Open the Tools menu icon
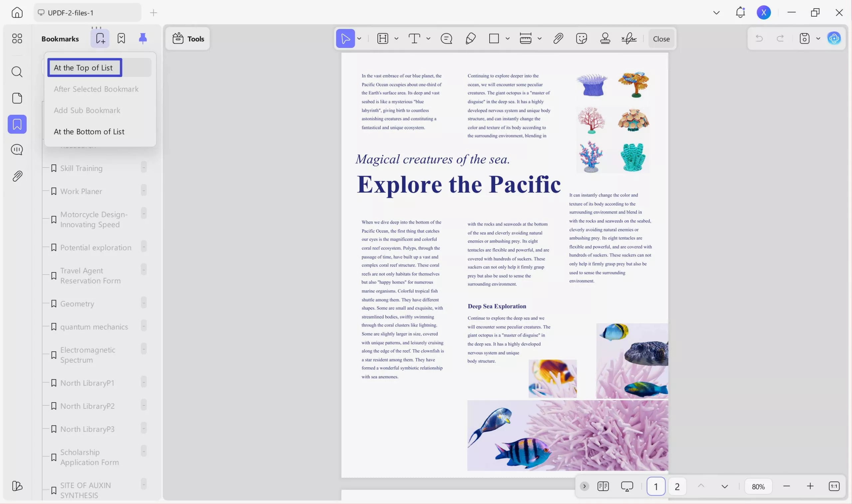 (x=178, y=38)
